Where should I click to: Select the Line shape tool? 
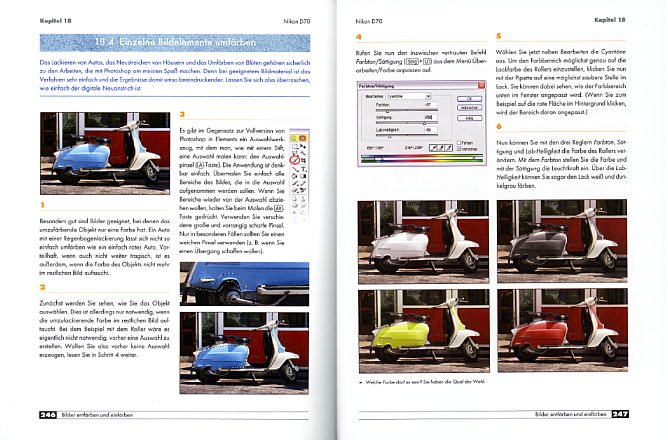pyautogui.click(x=294, y=170)
